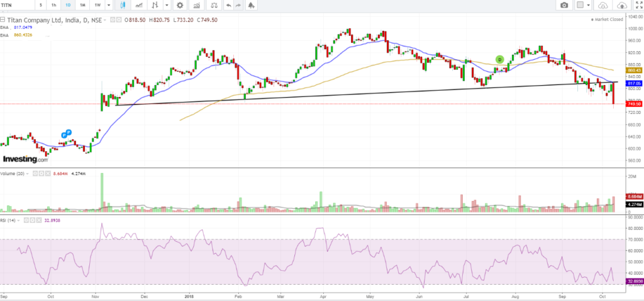Select the 5 minute interval
644x301 pixels.
(x=41, y=5)
